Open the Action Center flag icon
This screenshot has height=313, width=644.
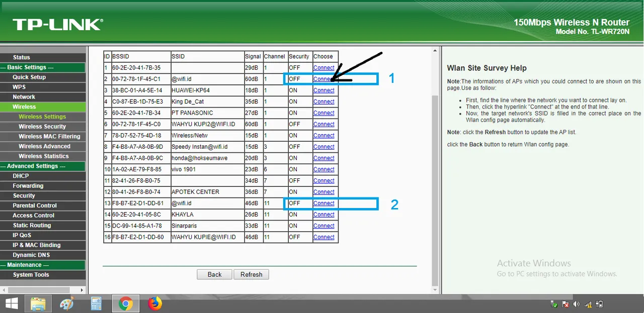tap(565, 304)
